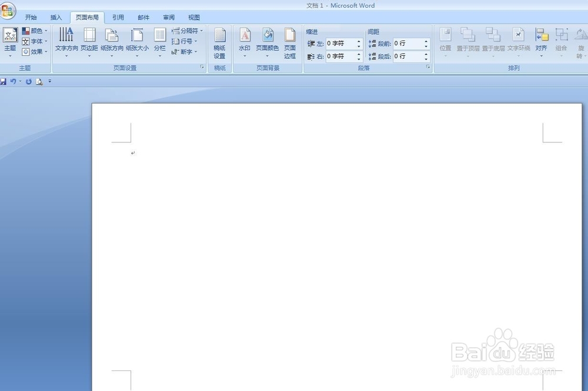The image size is (588, 391).
Task: Click Send to Back (置于底层)
Action: tap(493, 41)
